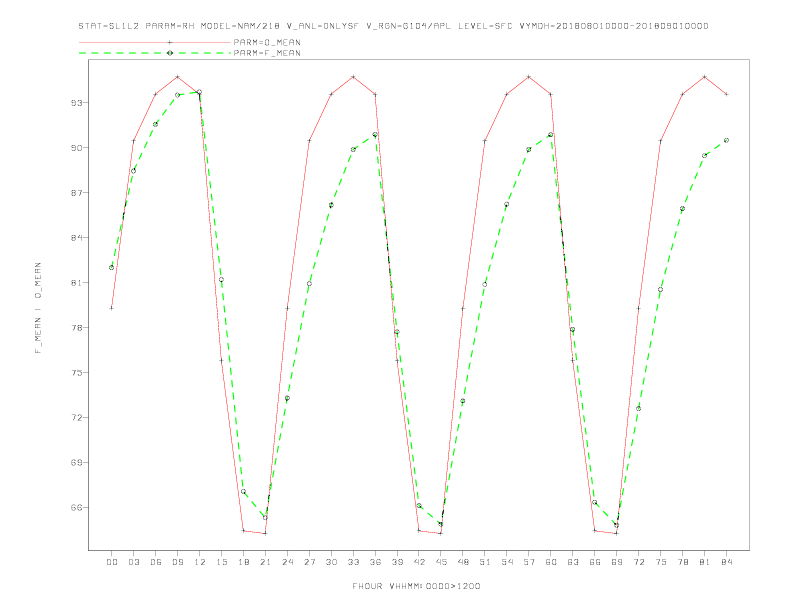The width and height of the screenshot is (792, 612).
Task: Click x-axis forecast hour label 48
Action: [463, 562]
